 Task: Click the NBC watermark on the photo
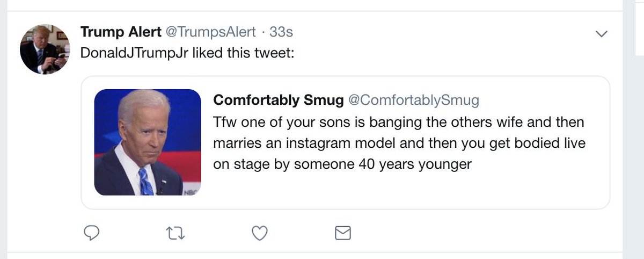tap(191, 191)
